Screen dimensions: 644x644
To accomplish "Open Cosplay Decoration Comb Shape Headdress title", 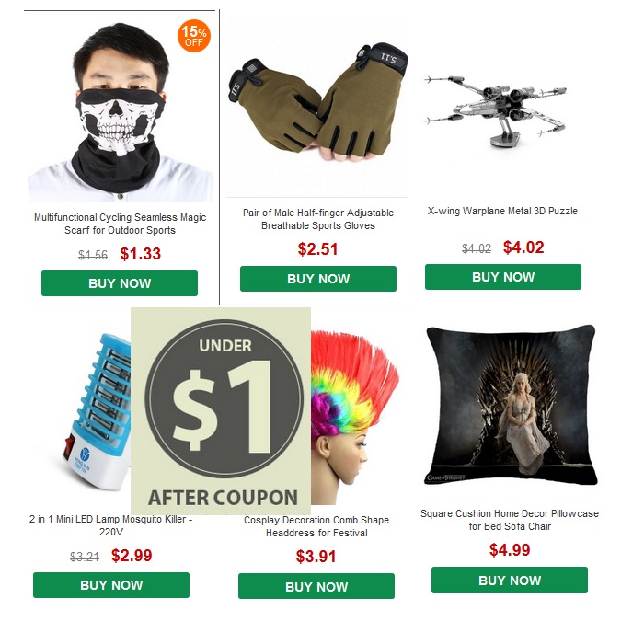I will tap(316, 526).
